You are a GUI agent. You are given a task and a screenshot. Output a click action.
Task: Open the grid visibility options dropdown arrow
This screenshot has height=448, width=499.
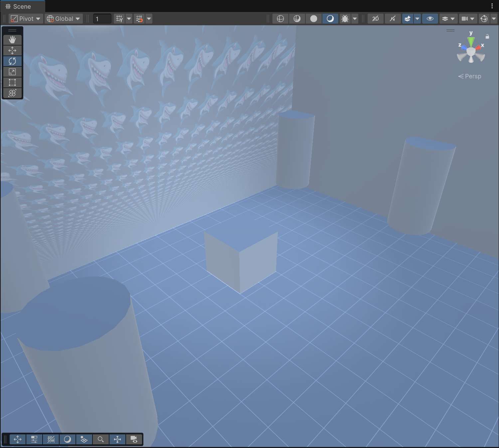[129, 19]
